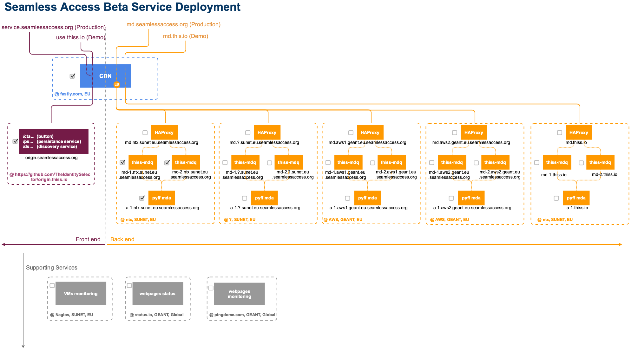This screenshot has height=364, width=638.
Task: Click 'Nagios, SUNET, EU' label
Action: (72, 315)
